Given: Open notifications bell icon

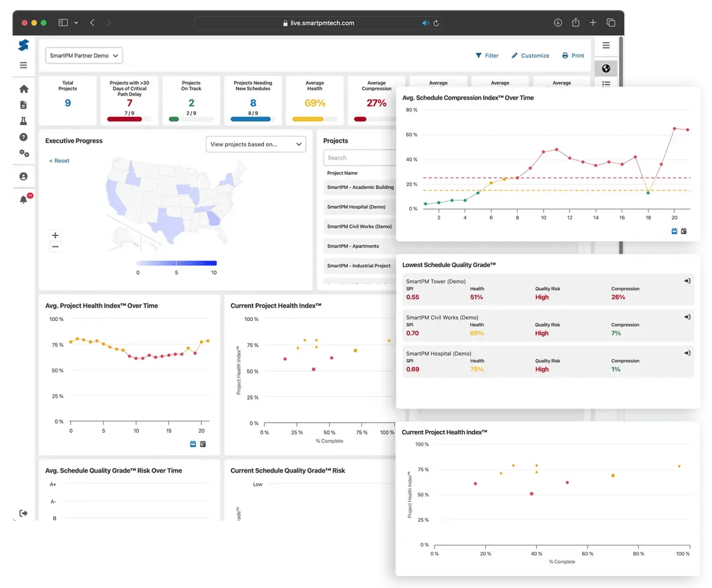Looking at the screenshot, I should pyautogui.click(x=23, y=200).
